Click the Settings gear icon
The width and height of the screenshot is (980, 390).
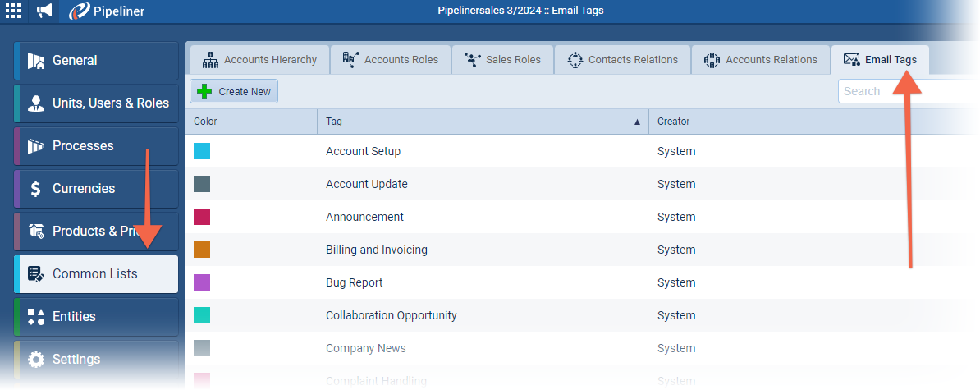(x=36, y=360)
